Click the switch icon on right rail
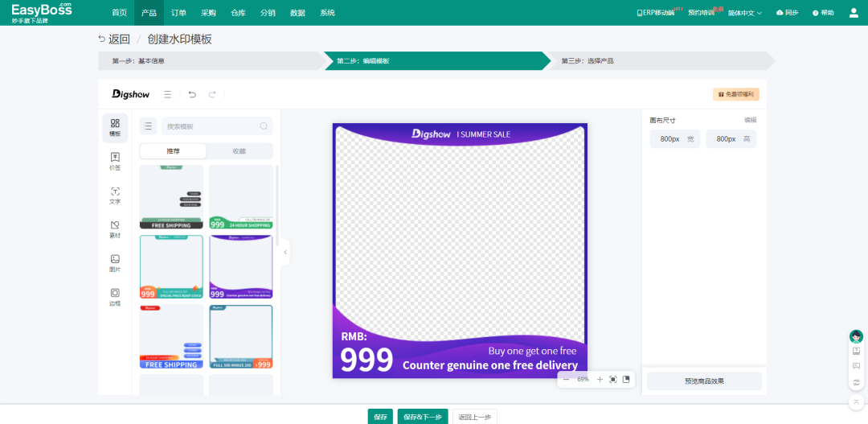The height and width of the screenshot is (424, 868). 857,381
